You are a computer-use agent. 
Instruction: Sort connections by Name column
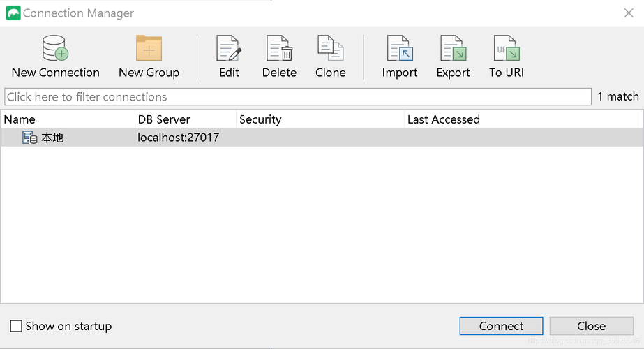pos(68,119)
